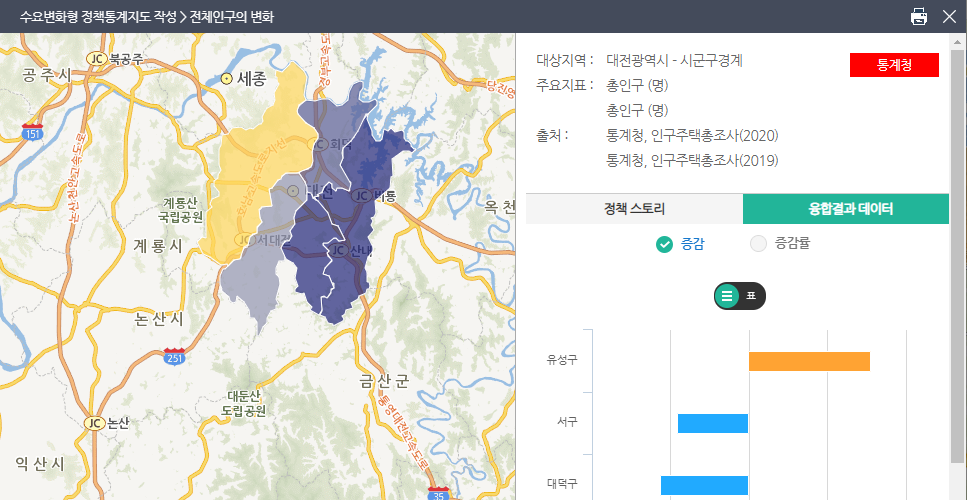Viewport: 967px width, 500px height.
Task: Click the 논산 JC icon
Action: 94,422
